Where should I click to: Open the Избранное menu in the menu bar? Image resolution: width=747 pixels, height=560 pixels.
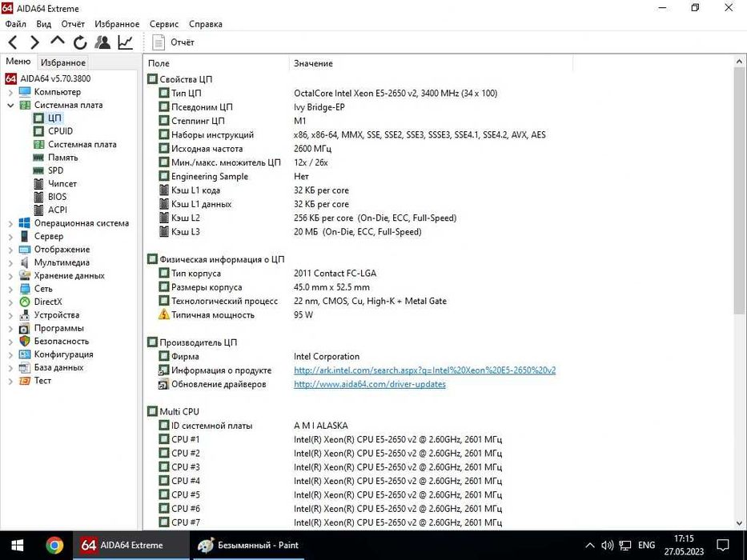117,24
